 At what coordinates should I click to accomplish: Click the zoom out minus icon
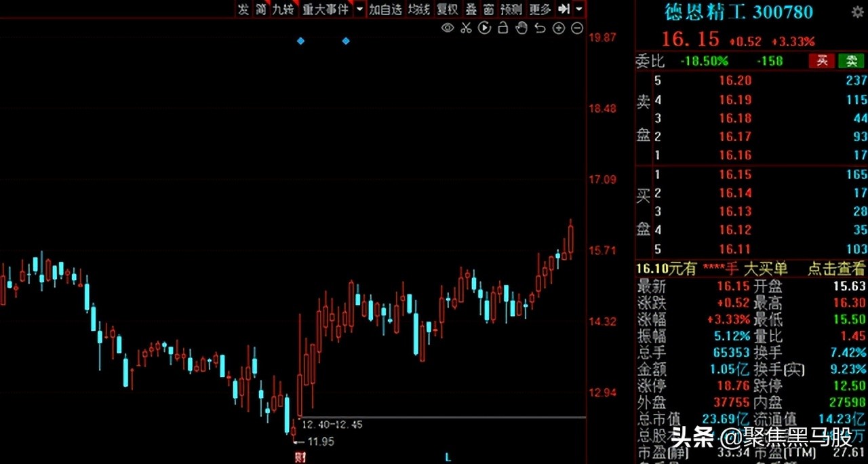pos(576,28)
